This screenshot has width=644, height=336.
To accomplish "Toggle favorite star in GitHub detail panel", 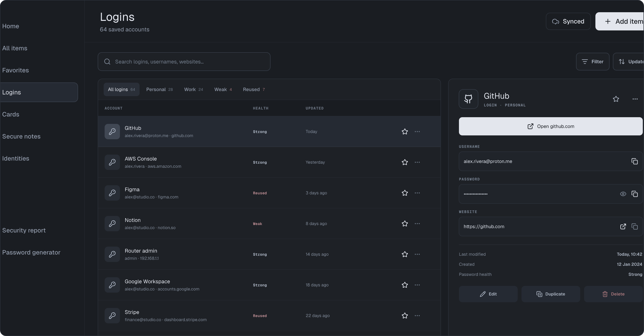I will (616, 99).
